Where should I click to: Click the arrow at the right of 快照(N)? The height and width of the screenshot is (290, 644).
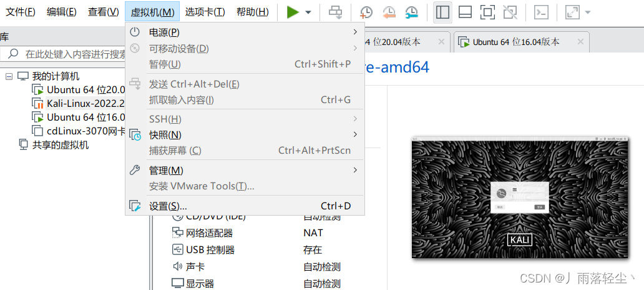(355, 134)
